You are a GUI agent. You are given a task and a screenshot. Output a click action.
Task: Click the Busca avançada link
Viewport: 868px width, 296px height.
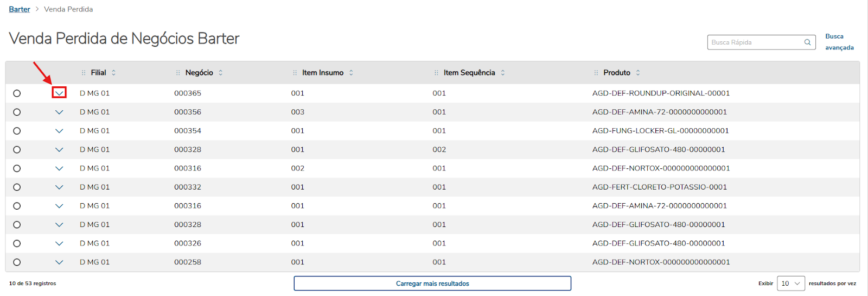click(839, 42)
